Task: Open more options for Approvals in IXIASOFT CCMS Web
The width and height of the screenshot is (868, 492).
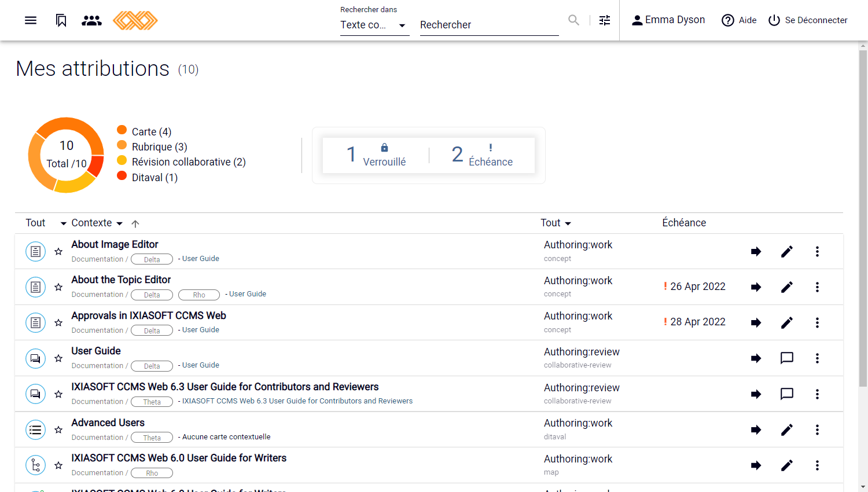Action: point(817,322)
